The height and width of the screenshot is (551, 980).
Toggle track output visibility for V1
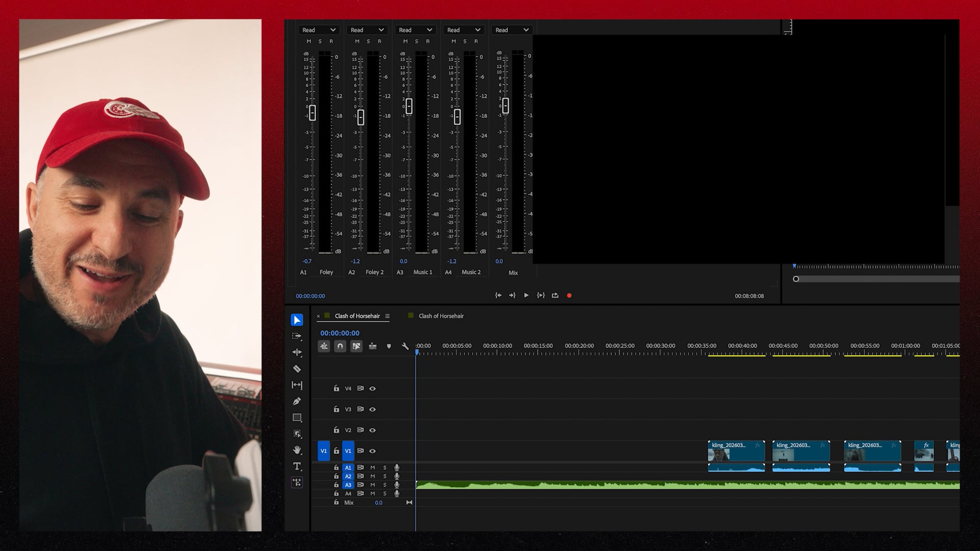pos(373,450)
